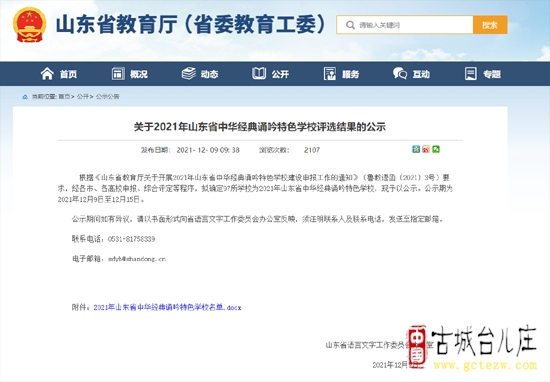Click the national emblem logo
The height and width of the screenshot is (382, 550).
(29, 25)
